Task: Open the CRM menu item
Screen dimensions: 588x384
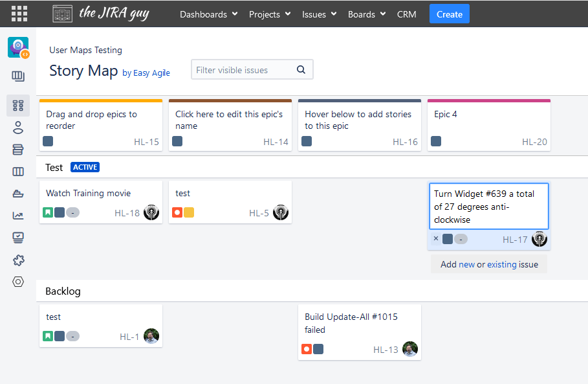Action: pyautogui.click(x=406, y=14)
